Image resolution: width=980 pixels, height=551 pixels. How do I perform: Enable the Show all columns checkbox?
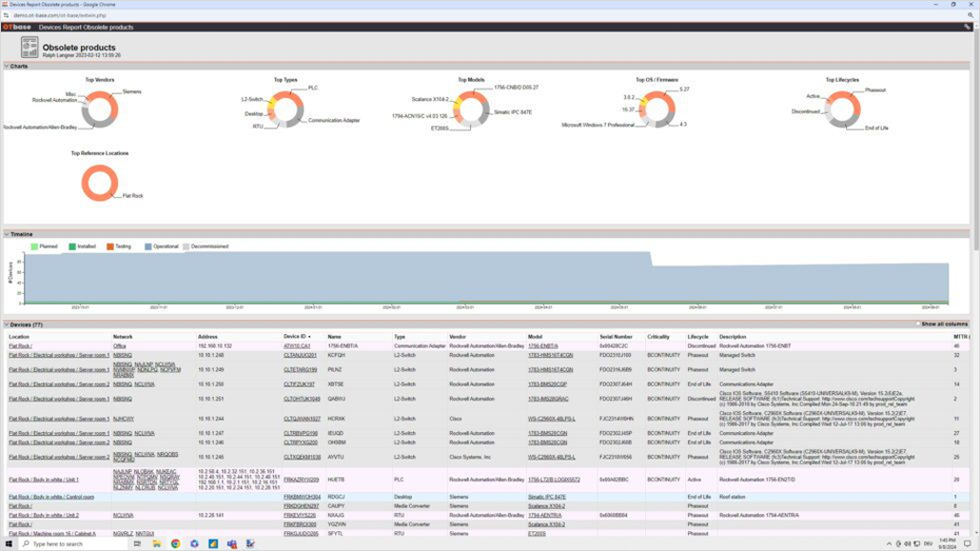(918, 324)
